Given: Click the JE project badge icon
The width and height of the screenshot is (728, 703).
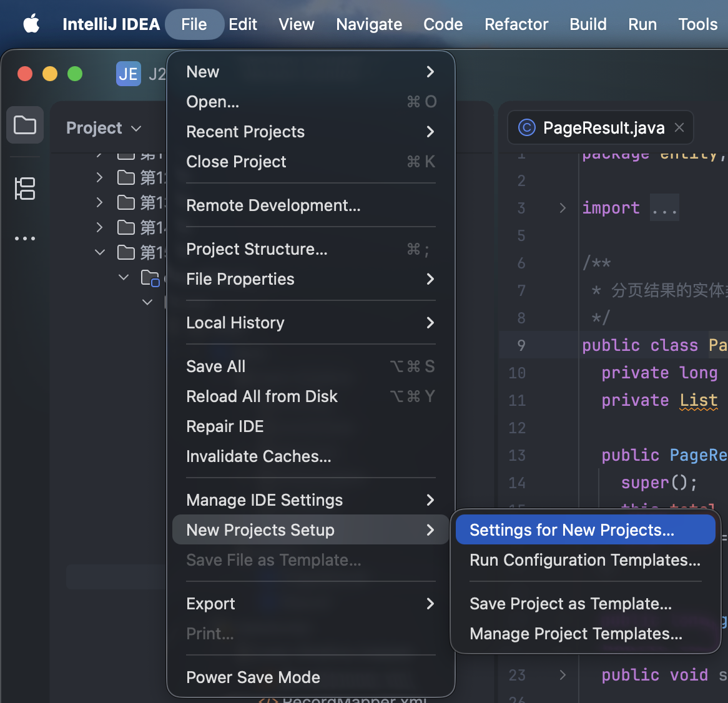Looking at the screenshot, I should (x=128, y=74).
